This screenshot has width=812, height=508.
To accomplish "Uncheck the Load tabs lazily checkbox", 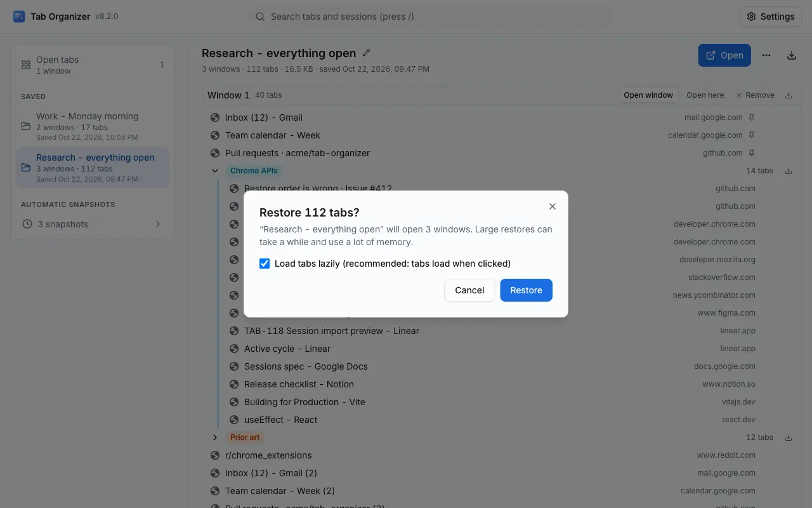I will click(265, 264).
